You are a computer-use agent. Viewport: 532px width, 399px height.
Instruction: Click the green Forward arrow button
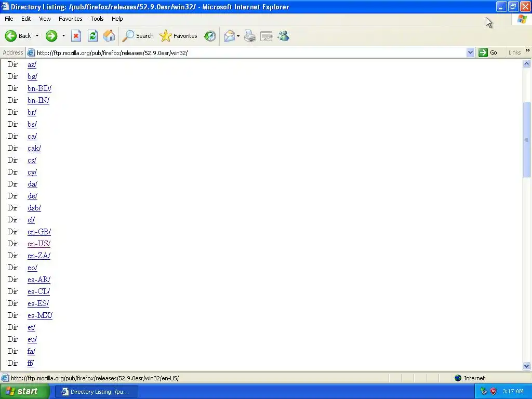(51, 36)
